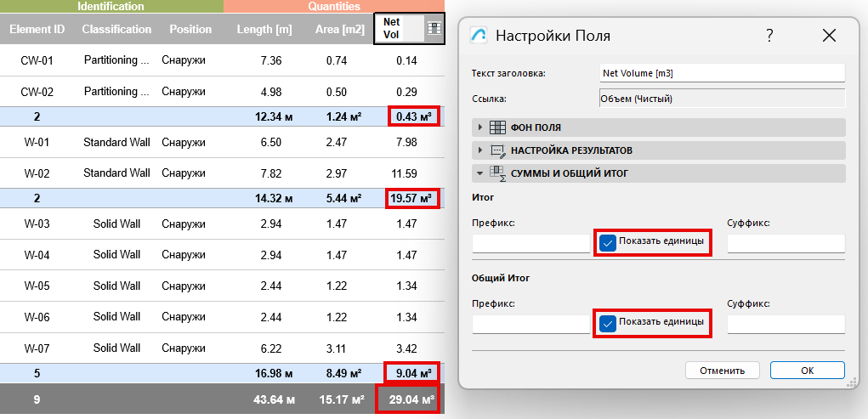Click the grand total count cell showing 9
Viewport: 868px width, 419px height.
[37, 399]
